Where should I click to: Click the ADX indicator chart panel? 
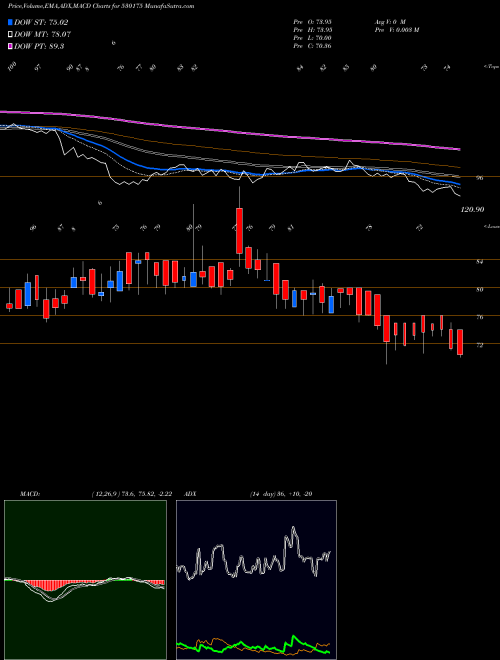256,580
